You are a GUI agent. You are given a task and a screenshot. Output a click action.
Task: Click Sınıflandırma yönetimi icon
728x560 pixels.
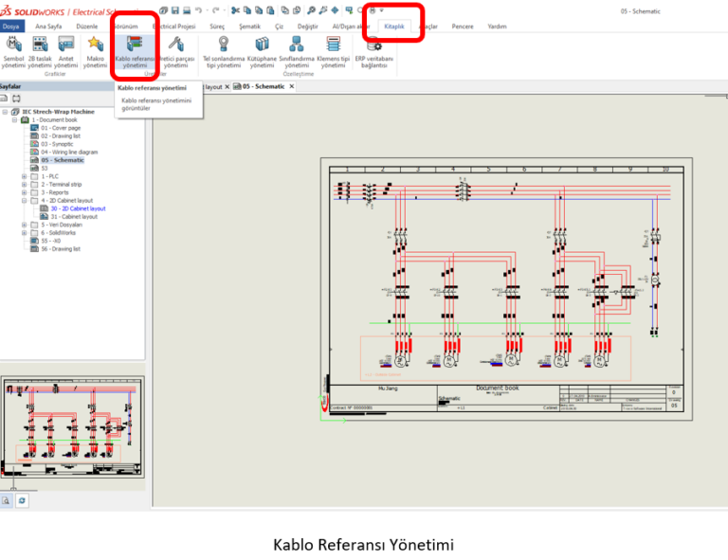295,52
